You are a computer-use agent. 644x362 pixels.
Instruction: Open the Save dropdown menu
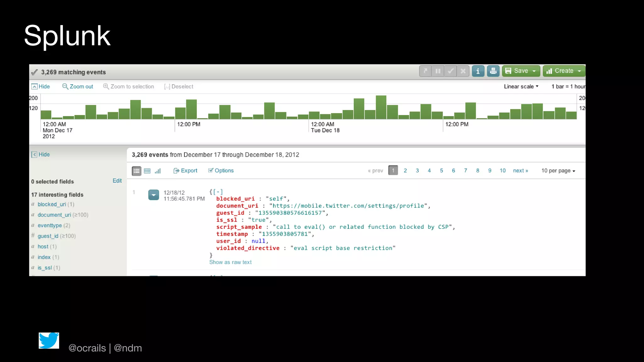coord(521,71)
